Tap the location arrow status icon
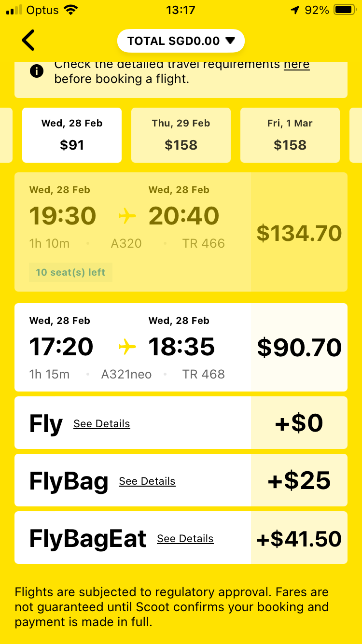The height and width of the screenshot is (644, 362). (295, 10)
